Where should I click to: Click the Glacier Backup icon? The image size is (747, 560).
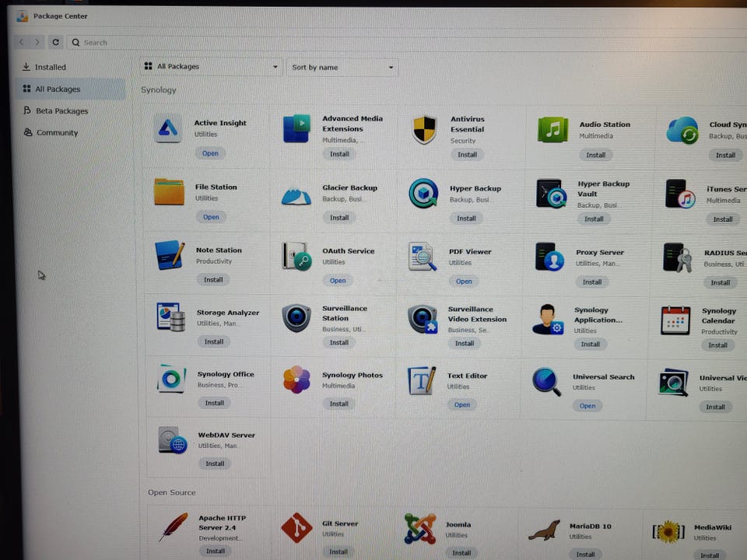pyautogui.click(x=296, y=195)
